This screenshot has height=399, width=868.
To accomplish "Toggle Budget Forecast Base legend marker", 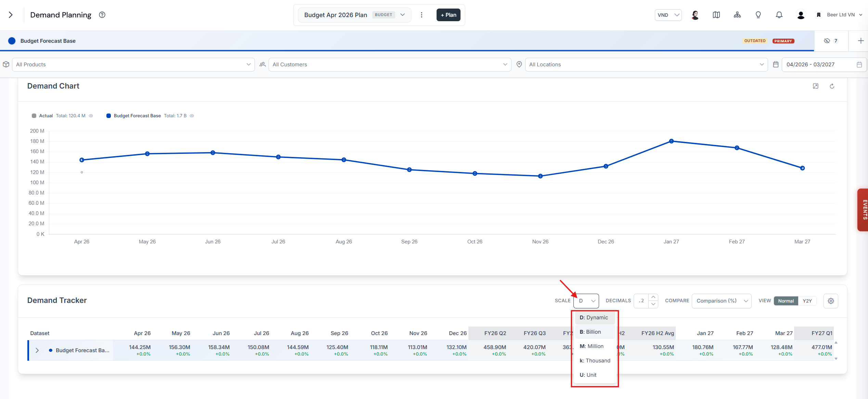I will click(x=108, y=116).
